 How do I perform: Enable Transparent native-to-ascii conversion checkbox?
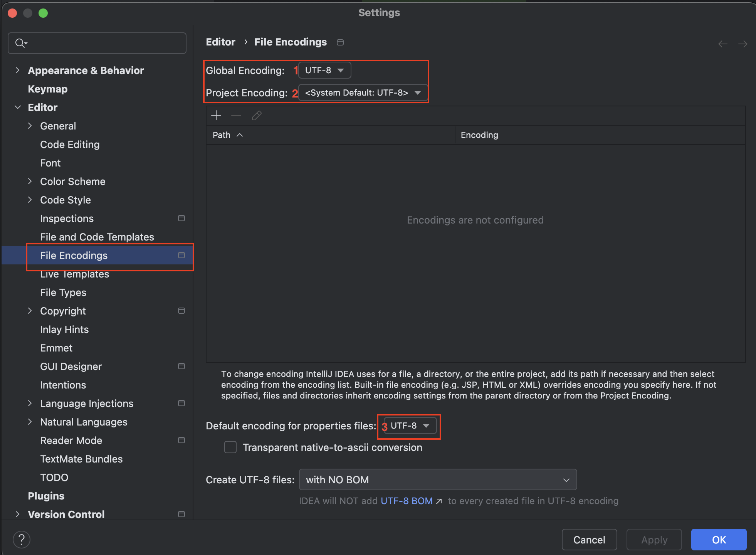click(x=230, y=447)
